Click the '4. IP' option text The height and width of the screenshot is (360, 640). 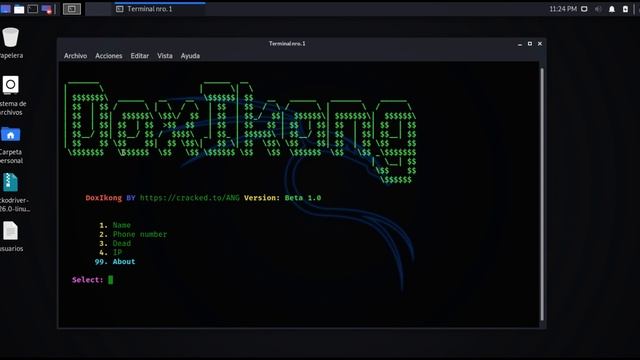pyautogui.click(x=111, y=253)
